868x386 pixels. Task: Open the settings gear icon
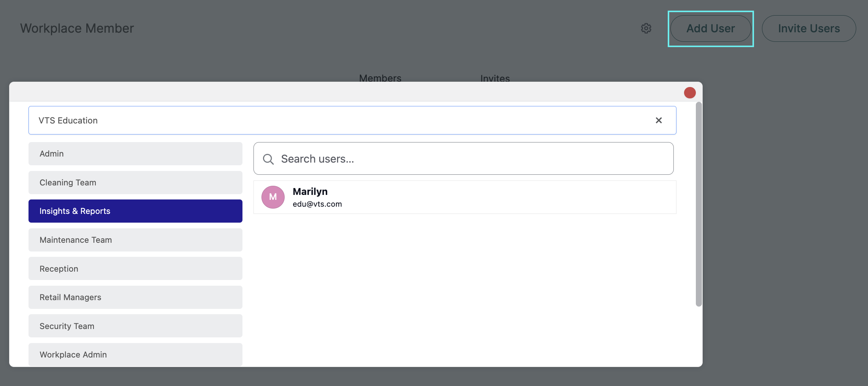(646, 28)
